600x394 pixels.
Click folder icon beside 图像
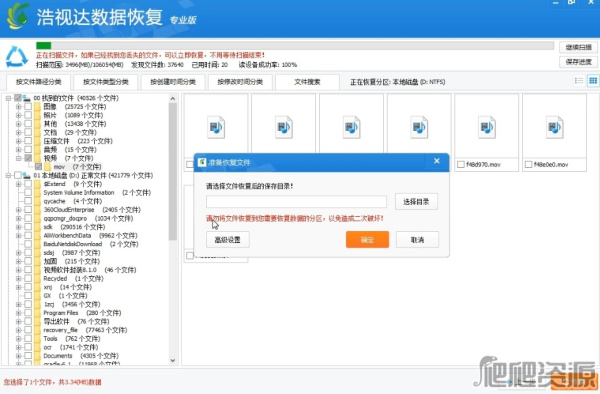point(37,107)
